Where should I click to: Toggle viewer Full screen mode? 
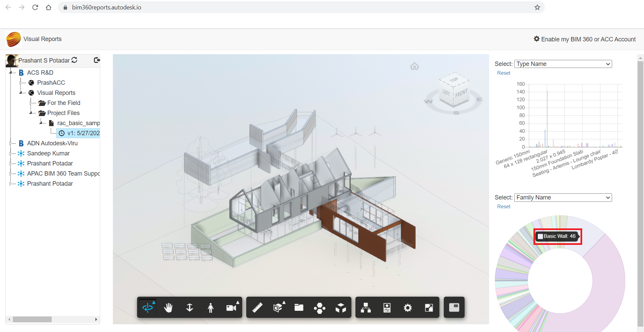pos(429,307)
